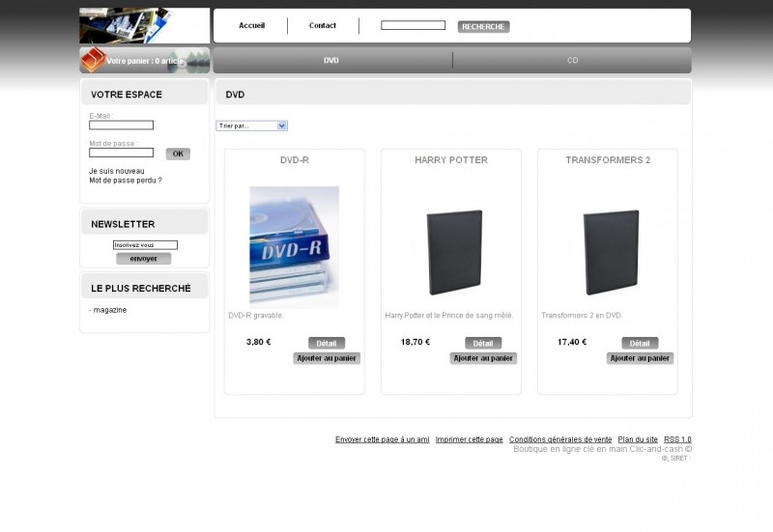
Task: Click the RECHERCHE search button
Action: coord(483,27)
